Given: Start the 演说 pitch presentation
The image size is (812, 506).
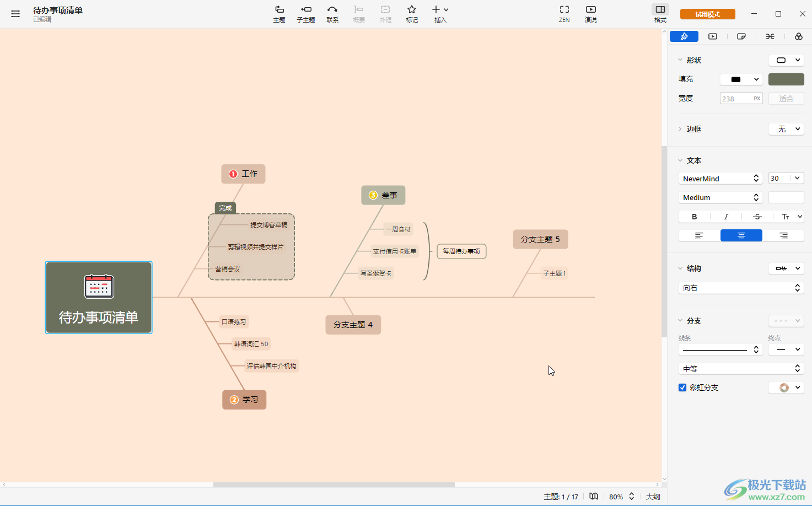Looking at the screenshot, I should pos(590,14).
